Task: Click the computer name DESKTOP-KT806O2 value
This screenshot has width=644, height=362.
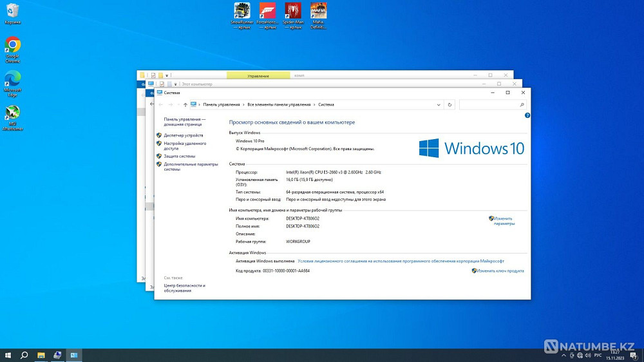Action: [303, 218]
